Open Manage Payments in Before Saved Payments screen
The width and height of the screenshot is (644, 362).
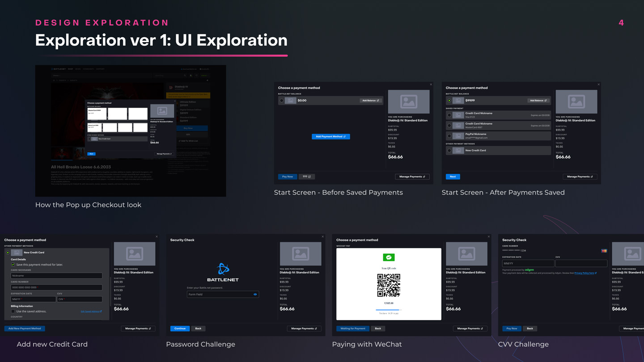(412, 177)
